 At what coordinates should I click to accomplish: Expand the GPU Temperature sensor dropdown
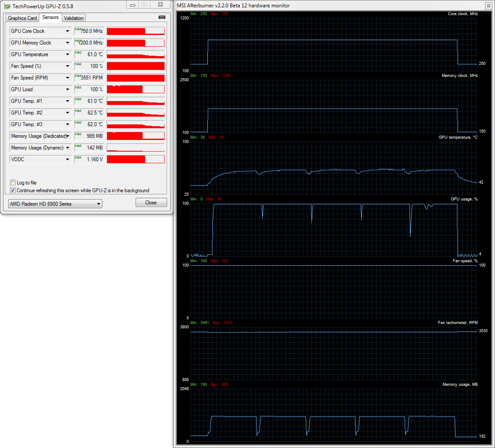67,54
